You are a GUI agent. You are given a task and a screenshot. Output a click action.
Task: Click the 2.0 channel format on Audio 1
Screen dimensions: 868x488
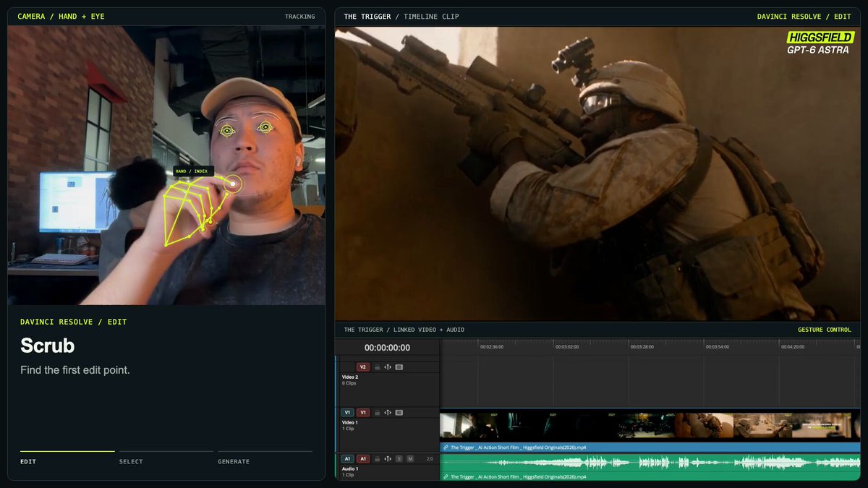(430, 458)
